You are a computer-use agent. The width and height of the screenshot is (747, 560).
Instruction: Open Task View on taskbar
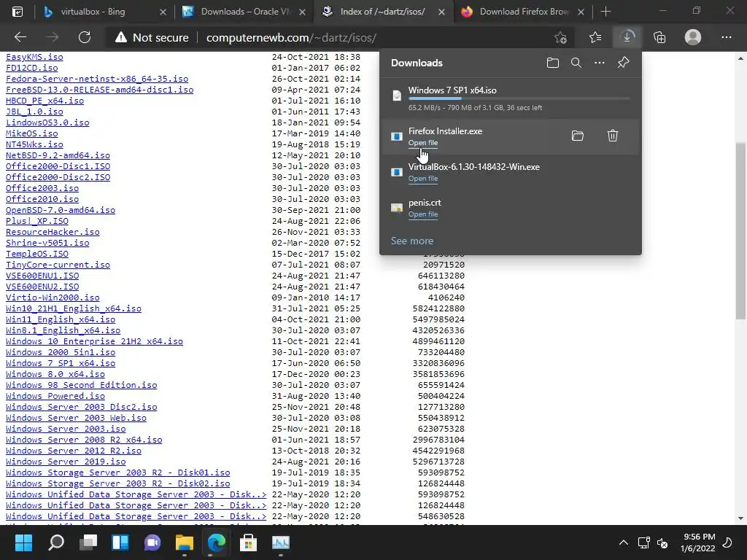(x=88, y=542)
